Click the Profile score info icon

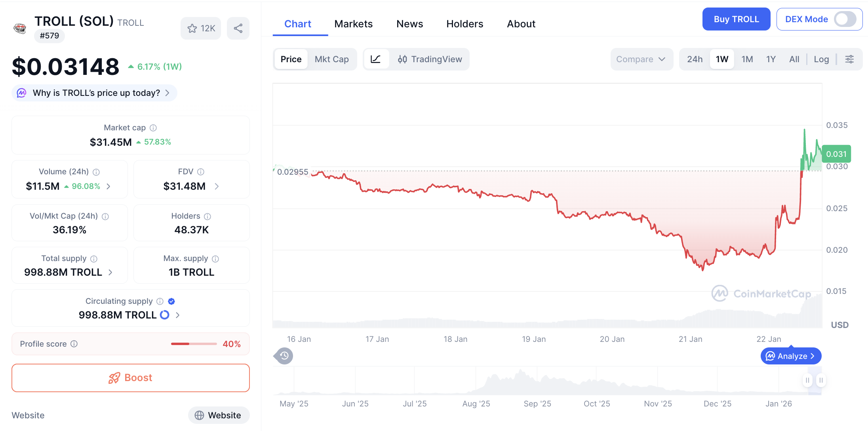(x=74, y=344)
